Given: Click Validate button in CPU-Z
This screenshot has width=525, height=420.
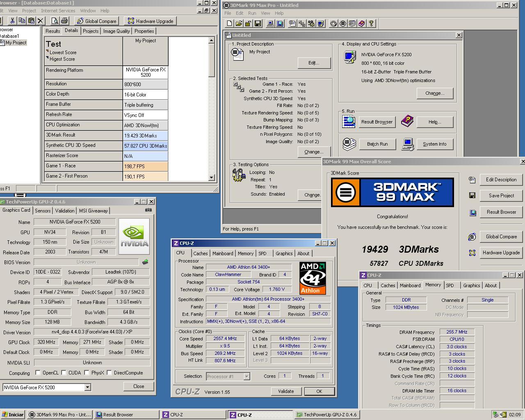Looking at the screenshot, I should point(286,391).
